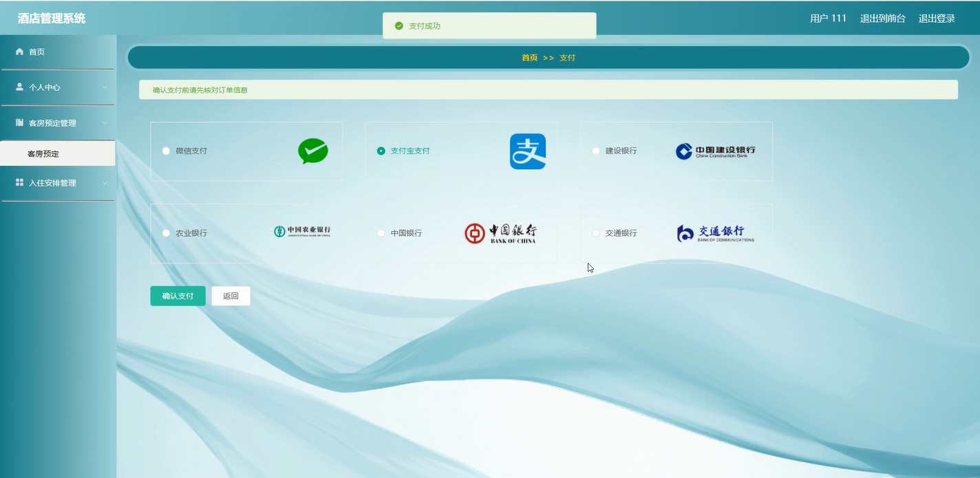Click the 支付成功 toast message
This screenshot has width=980, height=478.
(489, 25)
